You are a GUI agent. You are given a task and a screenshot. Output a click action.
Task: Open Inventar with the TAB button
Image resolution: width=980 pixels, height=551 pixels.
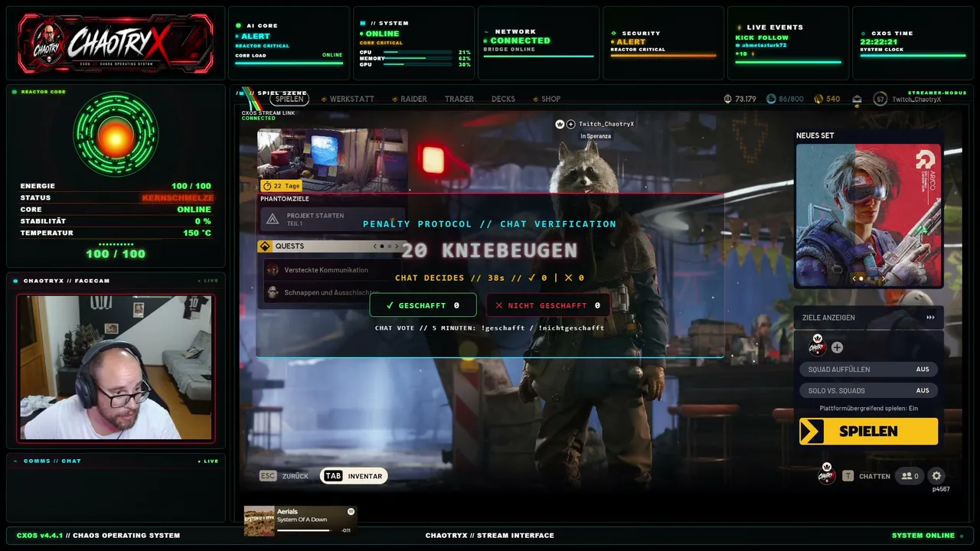pos(354,476)
